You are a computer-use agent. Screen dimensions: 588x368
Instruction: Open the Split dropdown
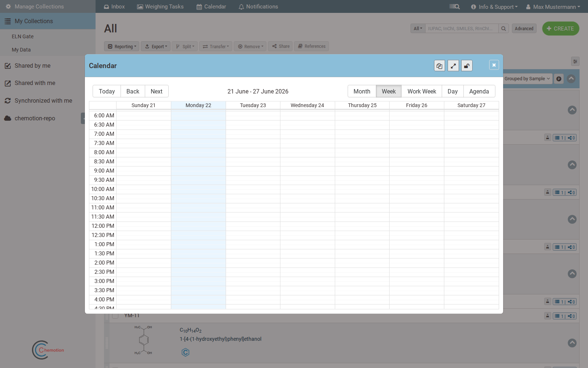(185, 46)
